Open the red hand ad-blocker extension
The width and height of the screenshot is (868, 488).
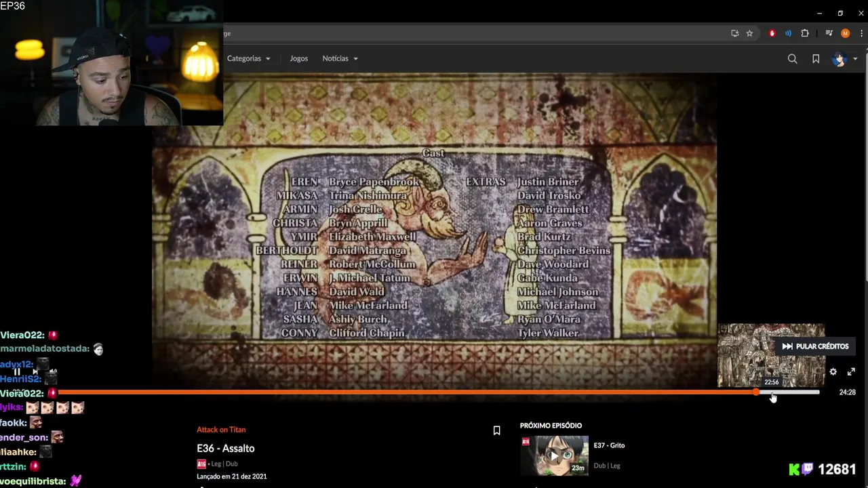pyautogui.click(x=772, y=33)
